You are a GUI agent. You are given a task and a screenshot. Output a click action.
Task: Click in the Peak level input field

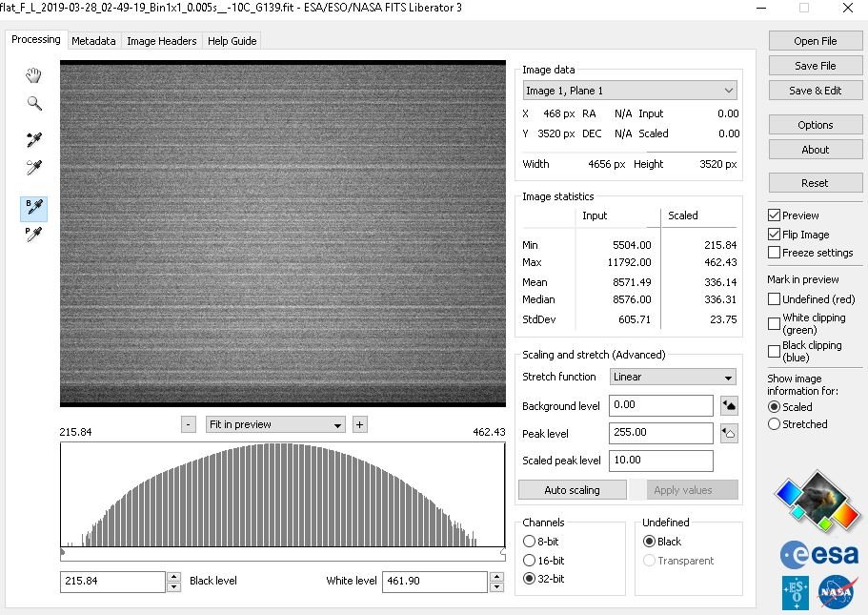661,433
